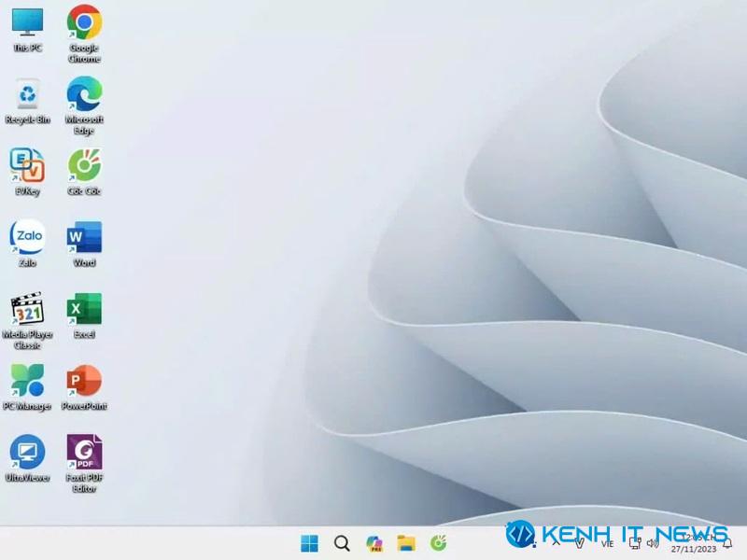Expand the hidden tray icons chevron
The image size is (747, 560).
[x=556, y=543]
